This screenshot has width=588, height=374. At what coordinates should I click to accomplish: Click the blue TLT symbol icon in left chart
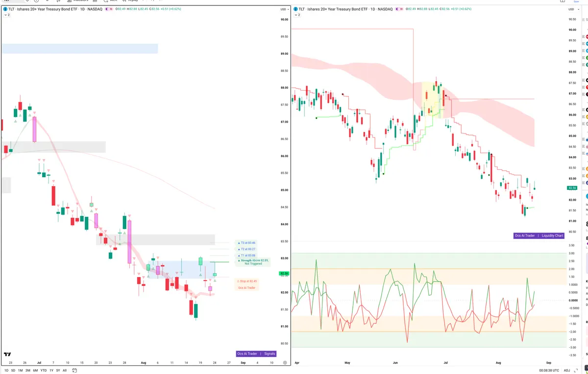point(5,9)
